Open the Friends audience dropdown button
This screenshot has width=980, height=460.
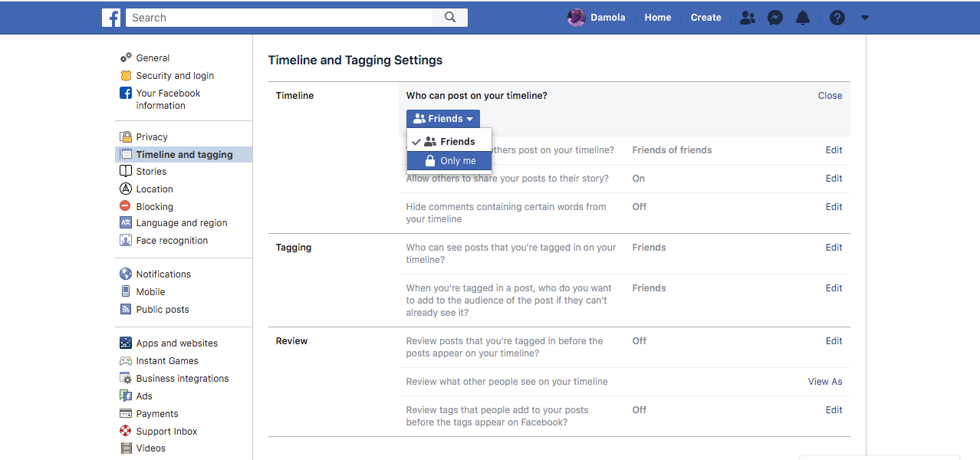point(443,119)
